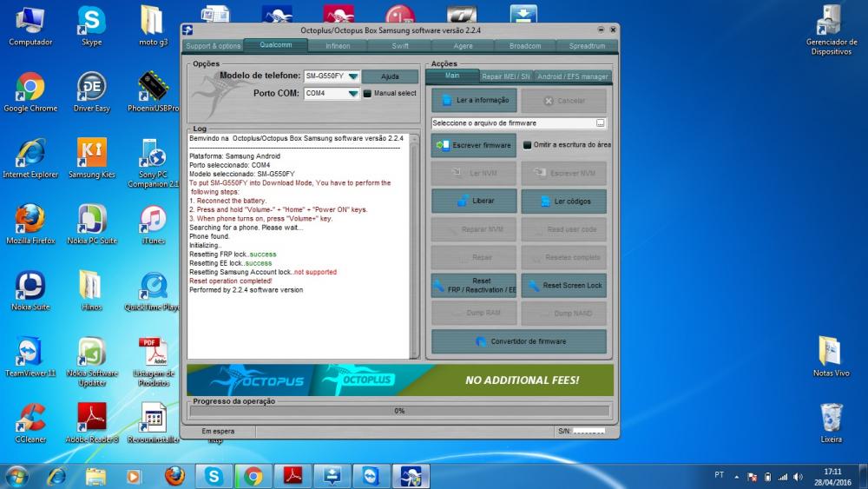868x489 pixels.
Task: Switch to the Infineon tab
Action: click(x=338, y=46)
